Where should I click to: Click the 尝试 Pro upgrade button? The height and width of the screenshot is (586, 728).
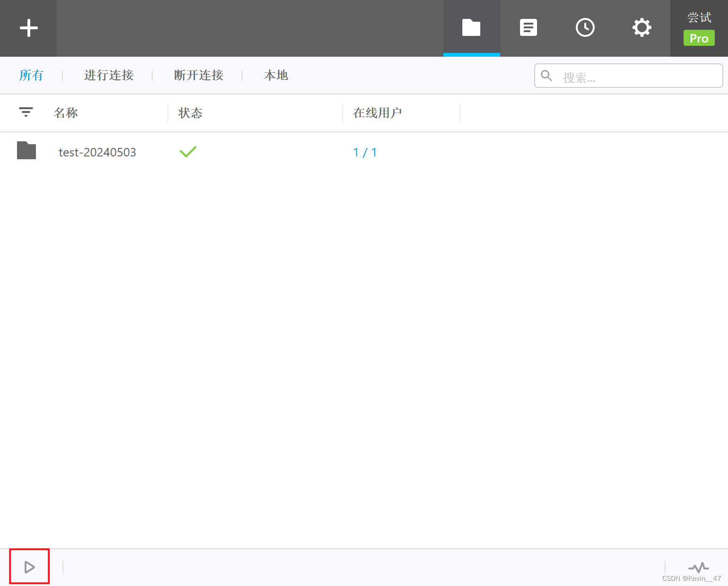[699, 29]
